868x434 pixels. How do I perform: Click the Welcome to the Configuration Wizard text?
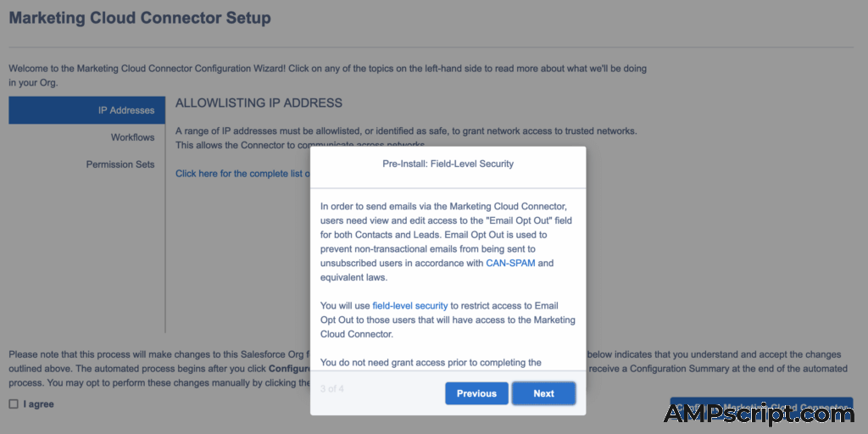(x=331, y=68)
